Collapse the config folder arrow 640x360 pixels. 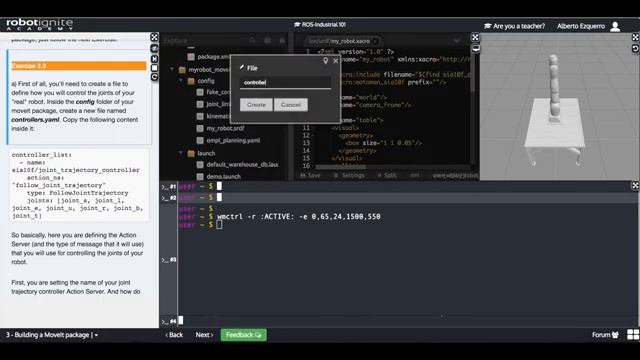point(181,81)
